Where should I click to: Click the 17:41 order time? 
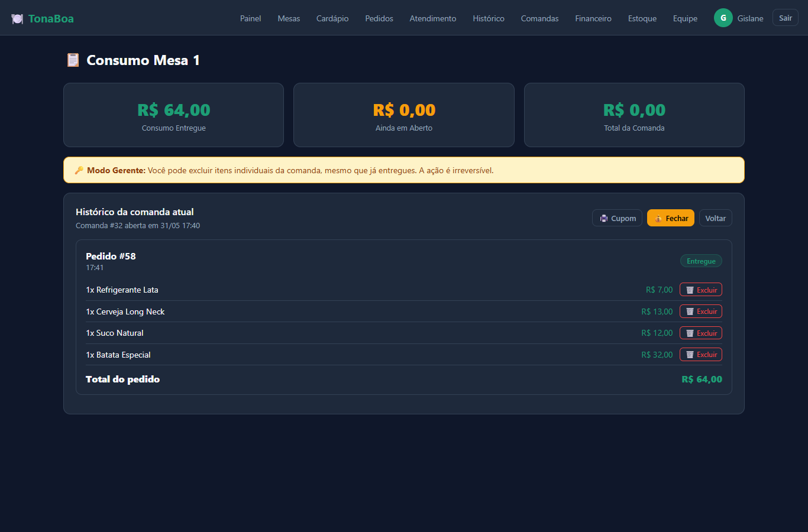tap(95, 268)
